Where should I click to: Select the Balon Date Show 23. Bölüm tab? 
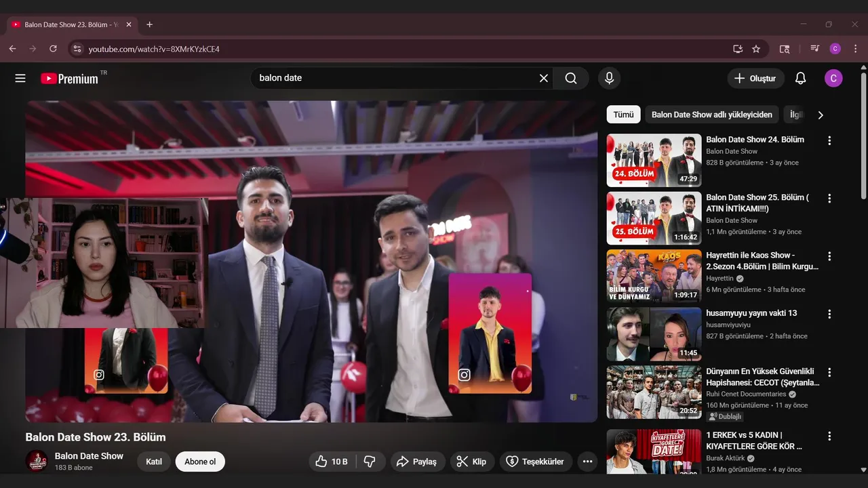click(71, 24)
